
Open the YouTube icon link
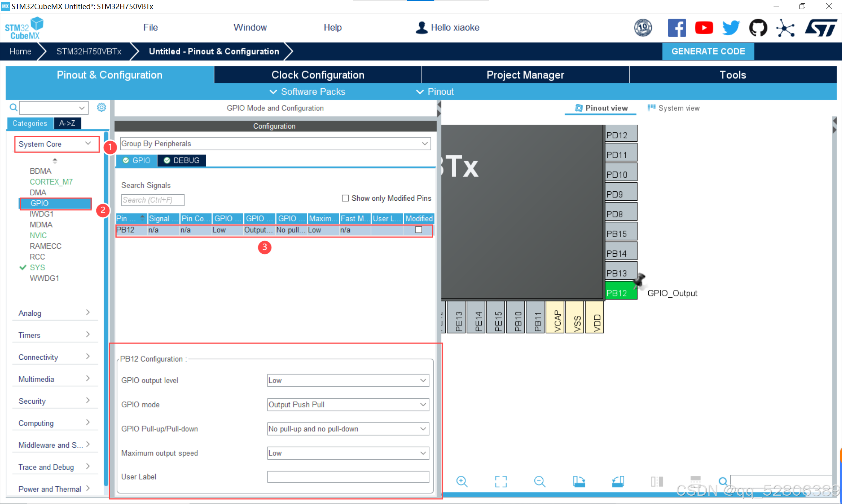704,28
